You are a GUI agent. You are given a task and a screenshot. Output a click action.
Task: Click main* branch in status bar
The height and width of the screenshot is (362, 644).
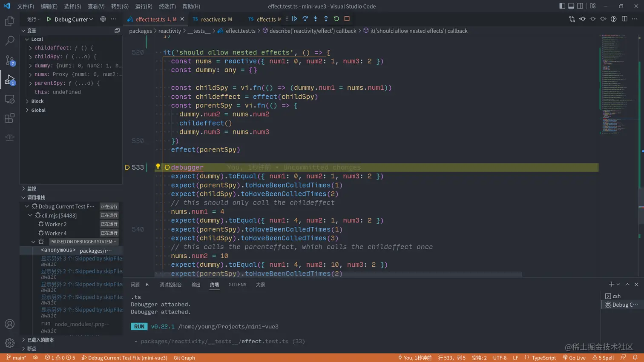click(16, 358)
